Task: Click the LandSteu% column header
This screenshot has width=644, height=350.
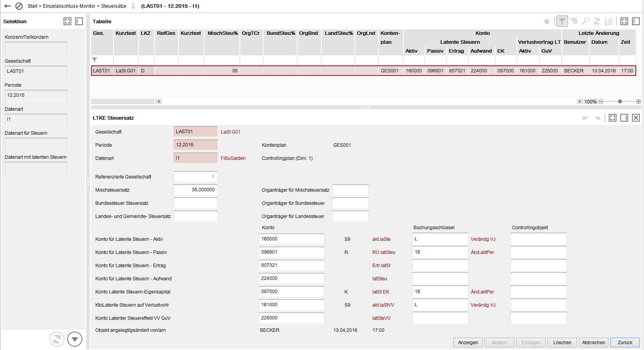Action: tap(338, 42)
